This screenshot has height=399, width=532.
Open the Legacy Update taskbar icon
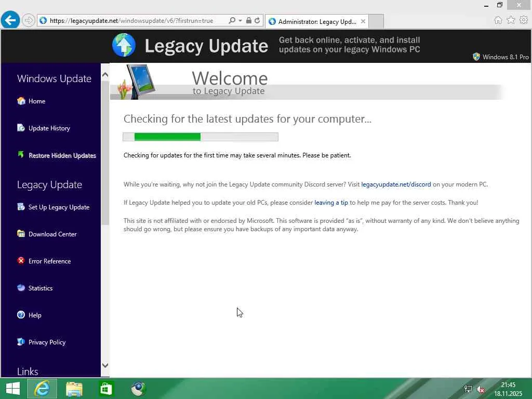[x=138, y=389]
